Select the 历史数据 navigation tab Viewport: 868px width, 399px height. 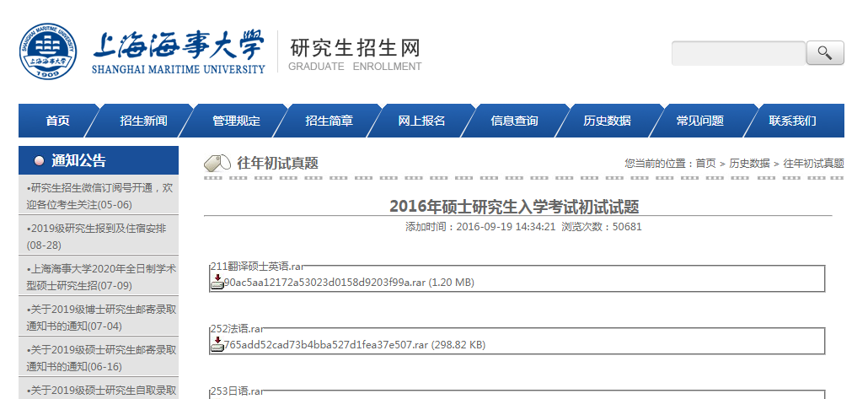(607, 121)
